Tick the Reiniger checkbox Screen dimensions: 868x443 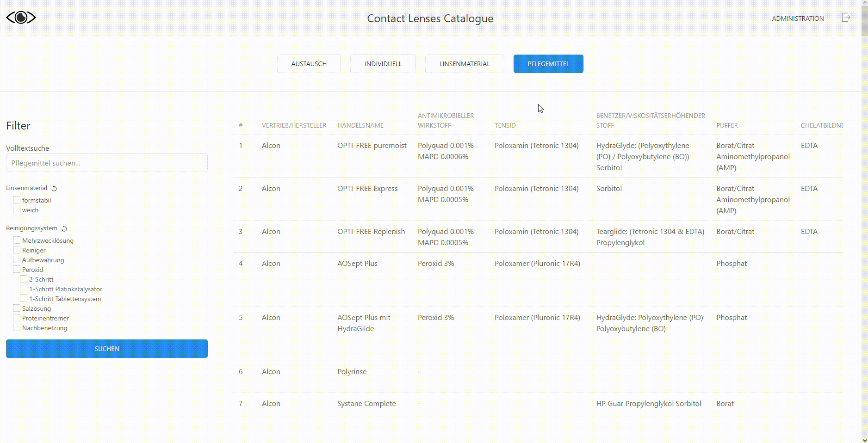point(17,250)
